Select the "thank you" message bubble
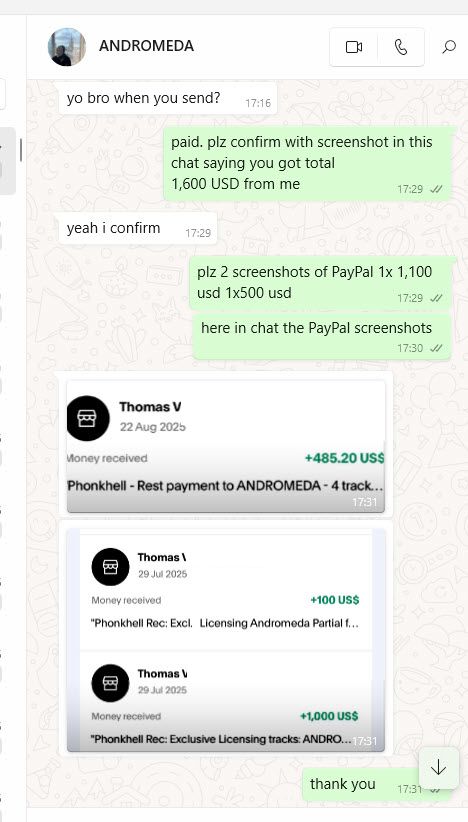 click(376, 785)
